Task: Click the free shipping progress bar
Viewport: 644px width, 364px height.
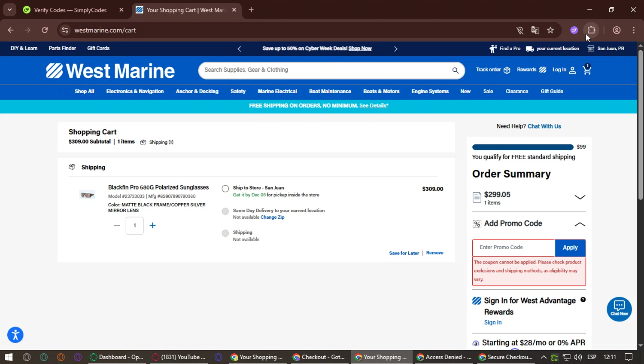Action: click(522, 147)
